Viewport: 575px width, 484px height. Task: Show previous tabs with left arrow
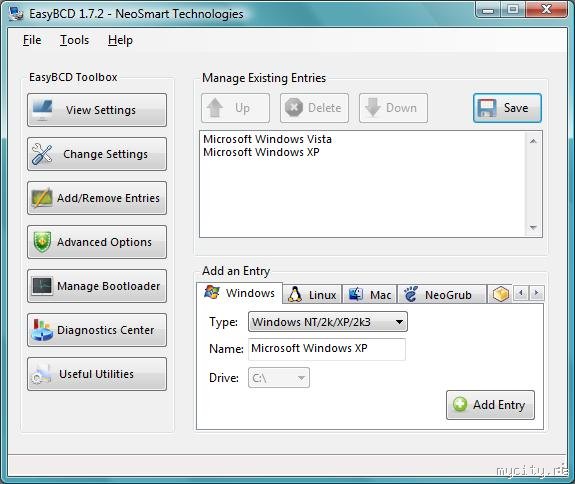click(521, 293)
